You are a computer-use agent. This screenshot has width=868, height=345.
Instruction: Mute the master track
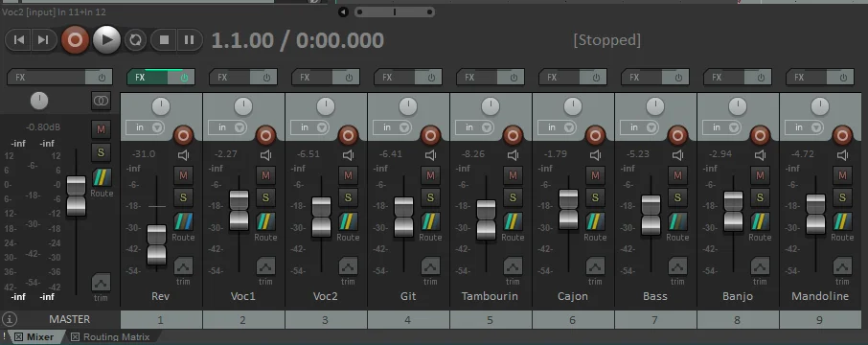click(102, 129)
